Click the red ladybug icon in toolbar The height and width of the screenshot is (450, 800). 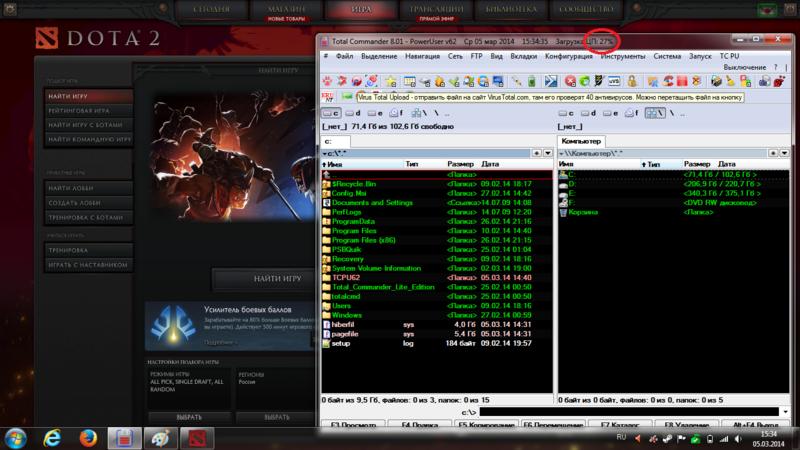779,81
